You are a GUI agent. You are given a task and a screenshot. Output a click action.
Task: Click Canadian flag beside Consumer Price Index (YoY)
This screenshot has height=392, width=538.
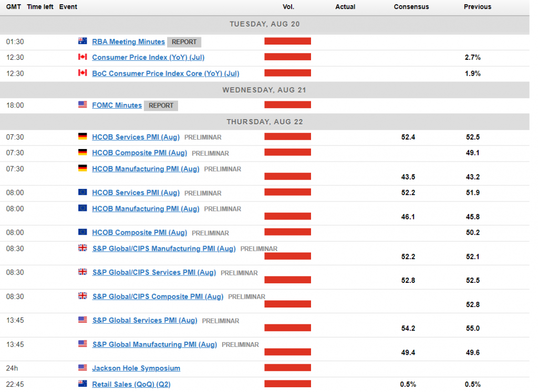82,57
